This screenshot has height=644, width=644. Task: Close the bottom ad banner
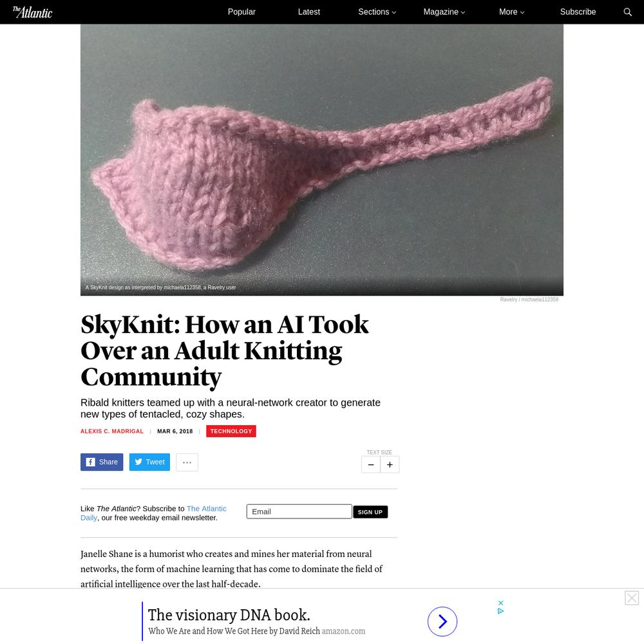[x=632, y=598]
